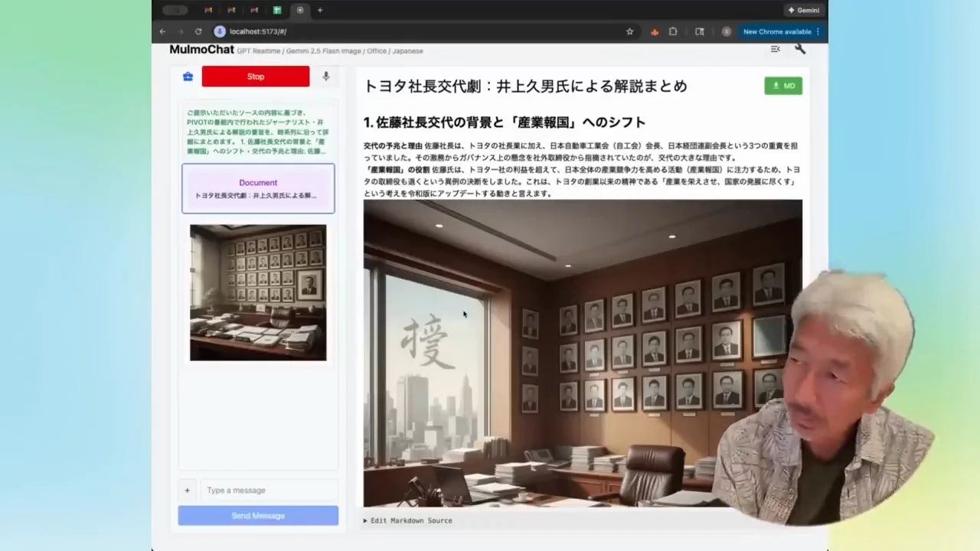980x551 pixels.
Task: Go back with browser back arrow
Action: [162, 31]
